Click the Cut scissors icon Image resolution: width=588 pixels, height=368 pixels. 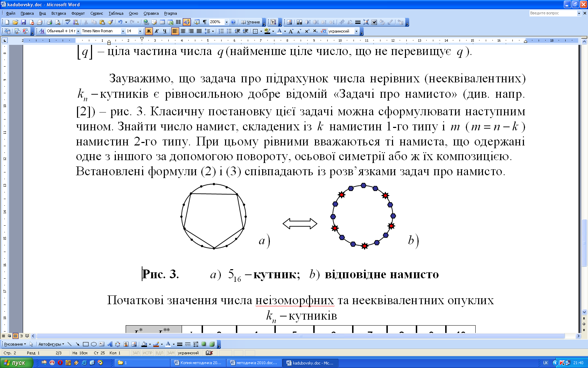(x=85, y=22)
